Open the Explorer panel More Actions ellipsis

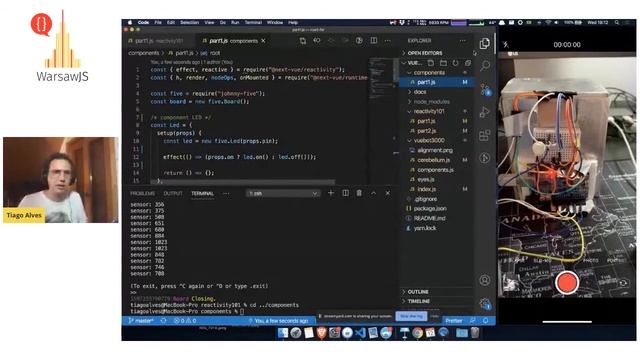[462, 40]
